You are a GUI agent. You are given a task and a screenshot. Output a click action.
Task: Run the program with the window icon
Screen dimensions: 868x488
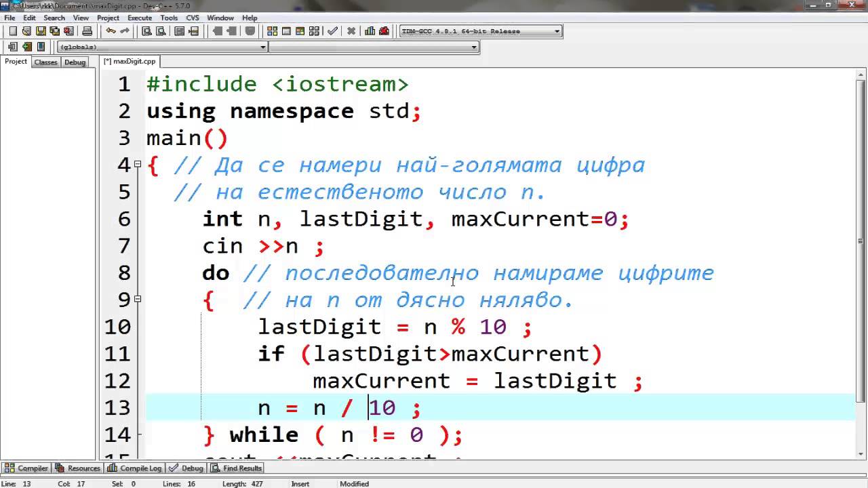[286, 31]
